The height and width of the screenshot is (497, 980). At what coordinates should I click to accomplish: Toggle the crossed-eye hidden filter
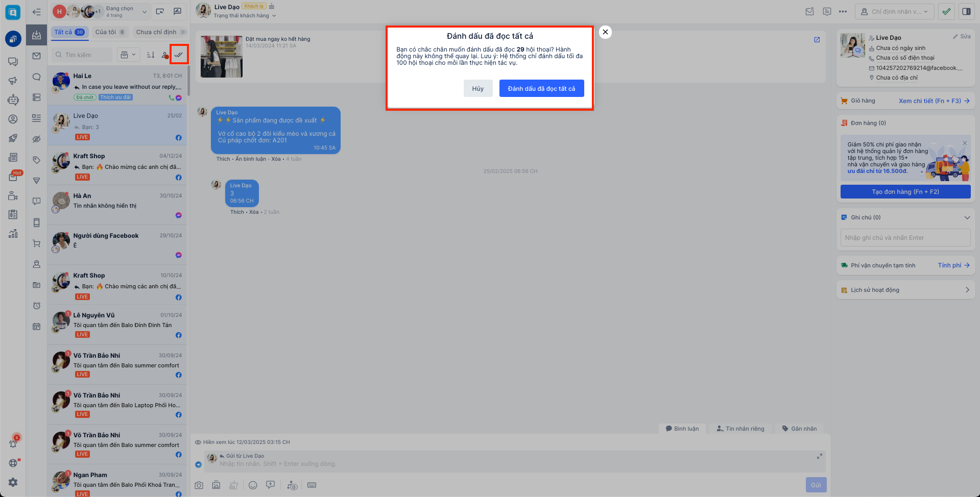[x=36, y=139]
